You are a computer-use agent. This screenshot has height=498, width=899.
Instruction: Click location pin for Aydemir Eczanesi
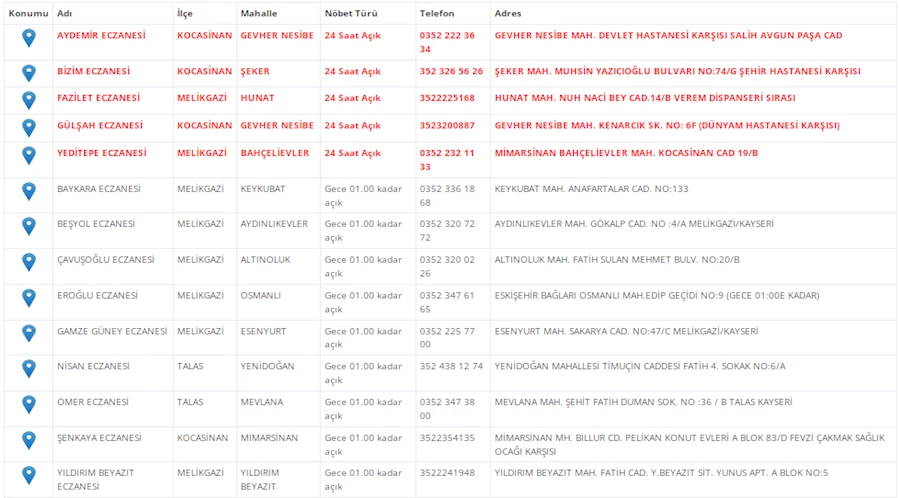point(29,38)
